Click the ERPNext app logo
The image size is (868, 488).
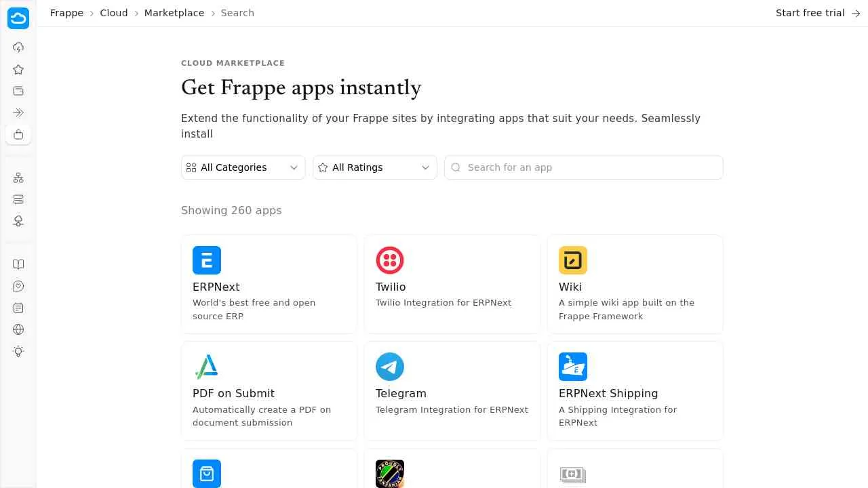(x=207, y=260)
